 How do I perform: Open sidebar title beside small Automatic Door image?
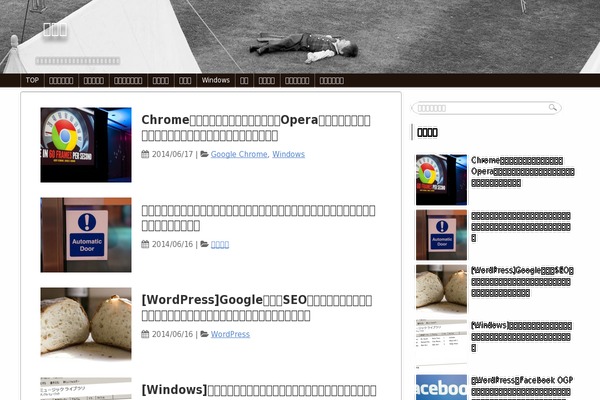pos(521,227)
